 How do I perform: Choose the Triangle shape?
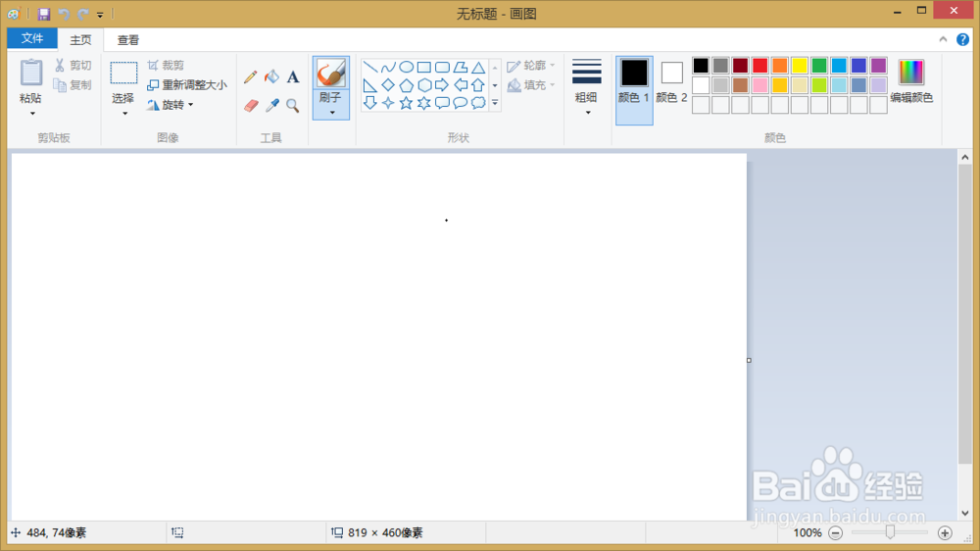(478, 67)
